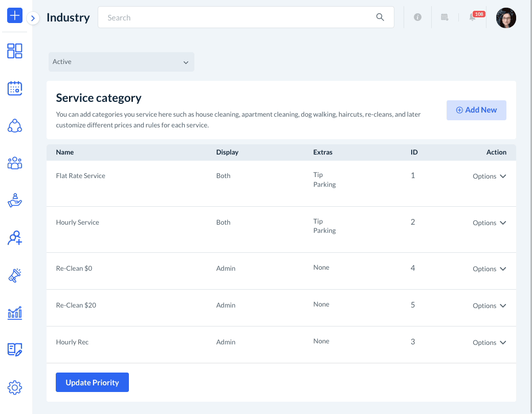Open the megaphone marketing icon
The image size is (532, 414).
[x=15, y=275]
